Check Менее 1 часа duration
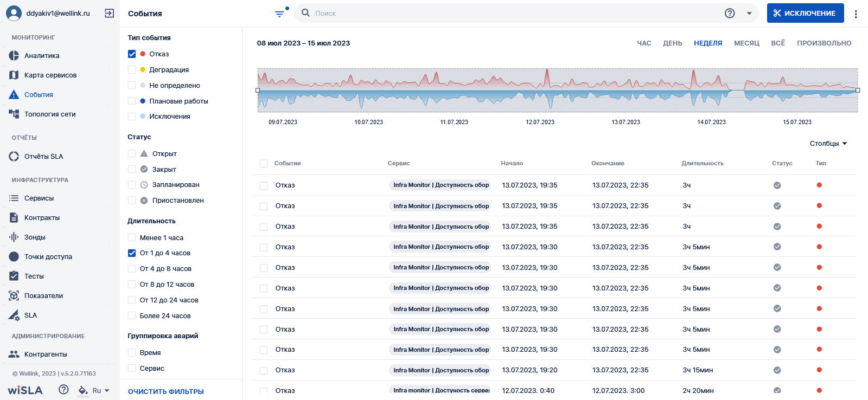The height and width of the screenshot is (400, 868). coord(132,238)
